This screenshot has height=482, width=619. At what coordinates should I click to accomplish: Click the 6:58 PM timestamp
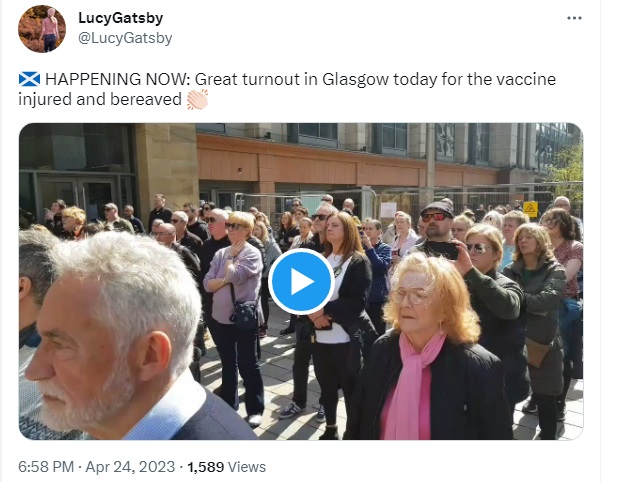click(46, 467)
